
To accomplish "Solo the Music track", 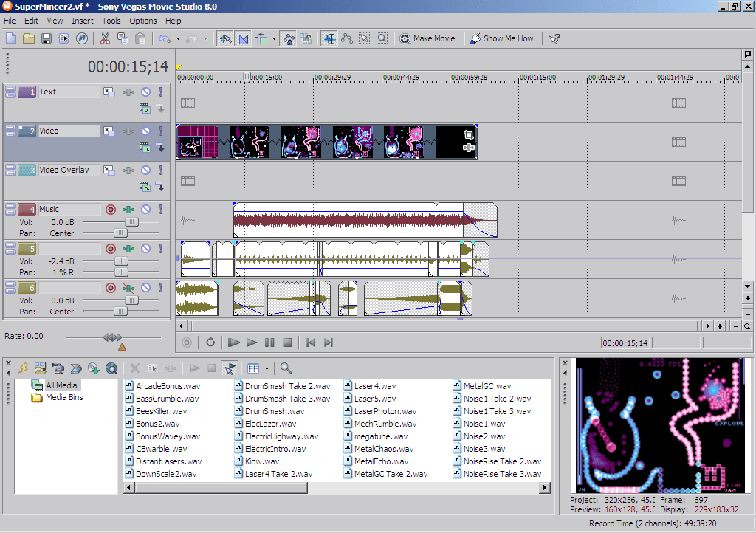I will [x=161, y=209].
